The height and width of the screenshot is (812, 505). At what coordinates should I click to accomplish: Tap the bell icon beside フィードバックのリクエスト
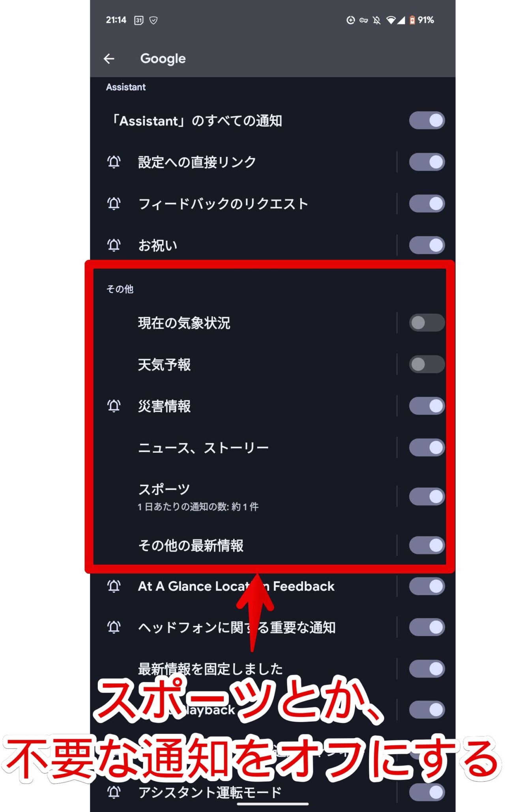(x=114, y=204)
